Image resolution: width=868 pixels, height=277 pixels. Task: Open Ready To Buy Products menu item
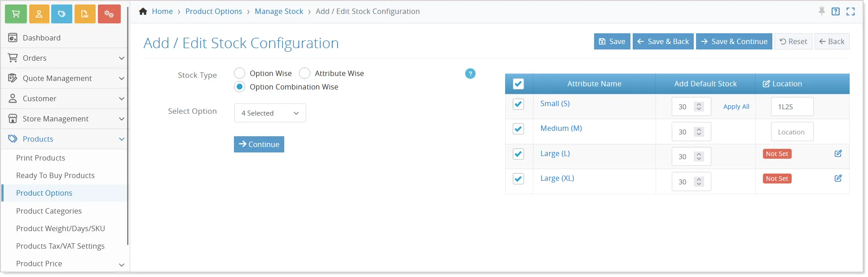click(x=55, y=175)
